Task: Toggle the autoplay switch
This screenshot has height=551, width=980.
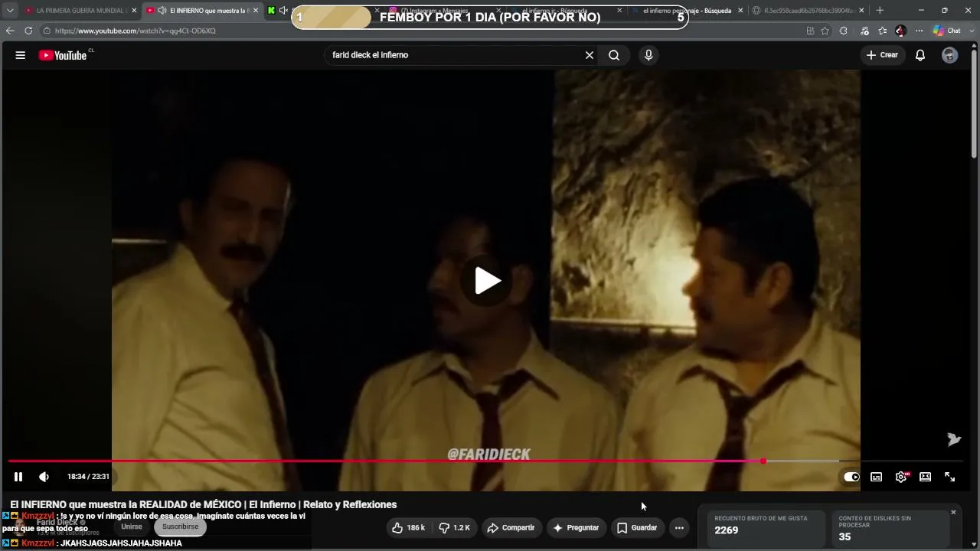Action: click(x=851, y=477)
